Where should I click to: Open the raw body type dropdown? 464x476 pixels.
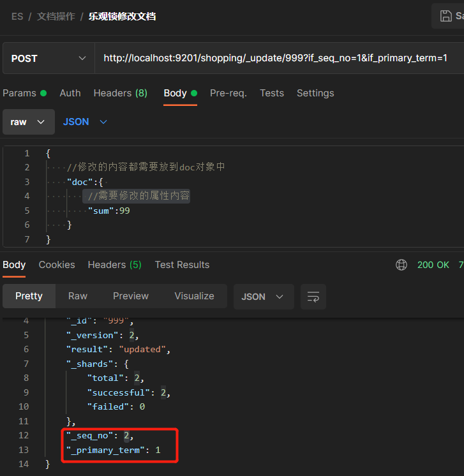pos(29,122)
